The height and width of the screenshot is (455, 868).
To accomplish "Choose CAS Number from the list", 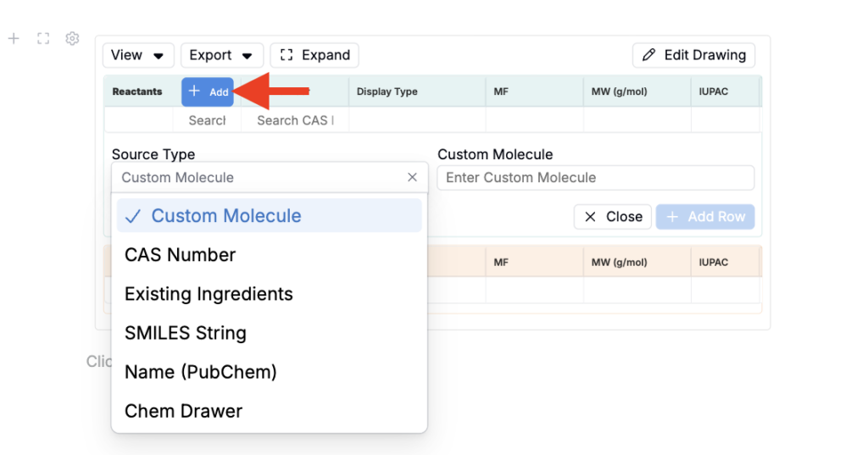I will pos(270,255).
